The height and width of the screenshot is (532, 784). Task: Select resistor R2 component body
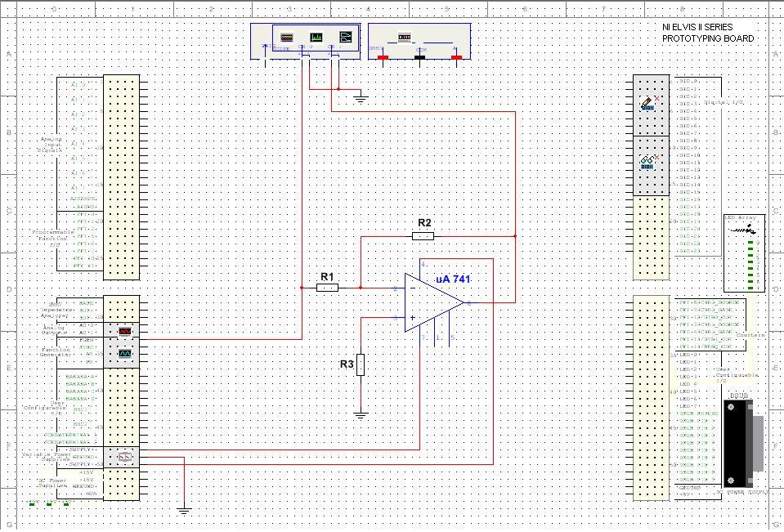tap(423, 236)
